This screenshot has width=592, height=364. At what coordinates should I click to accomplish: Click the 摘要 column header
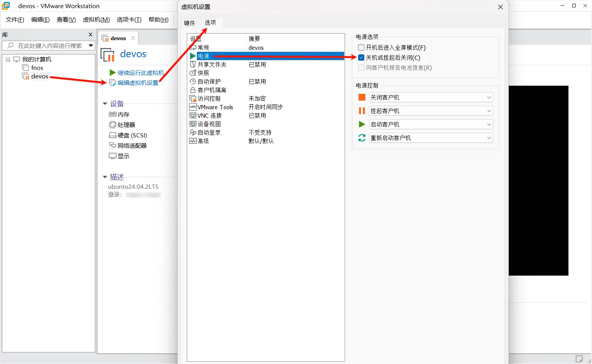pyautogui.click(x=295, y=39)
